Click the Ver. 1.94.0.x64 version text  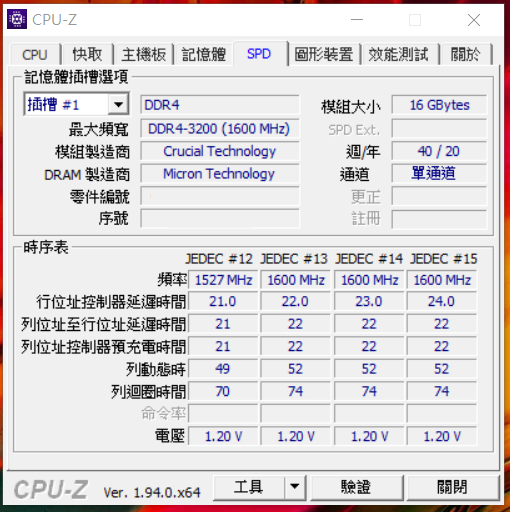152,492
